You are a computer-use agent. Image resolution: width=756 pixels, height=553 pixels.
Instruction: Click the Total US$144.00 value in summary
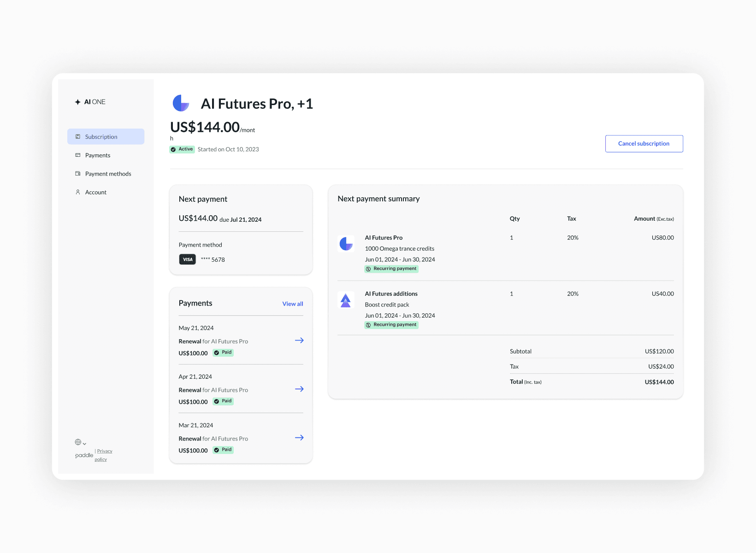coord(659,382)
